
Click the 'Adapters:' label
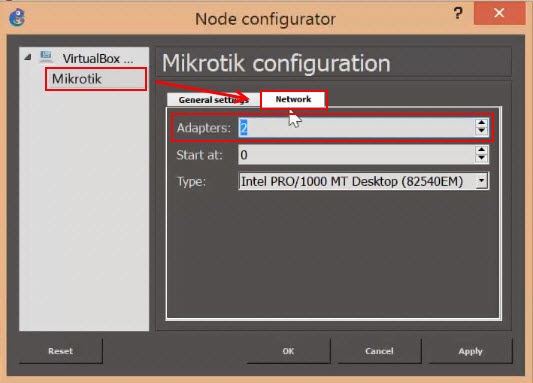click(x=204, y=128)
